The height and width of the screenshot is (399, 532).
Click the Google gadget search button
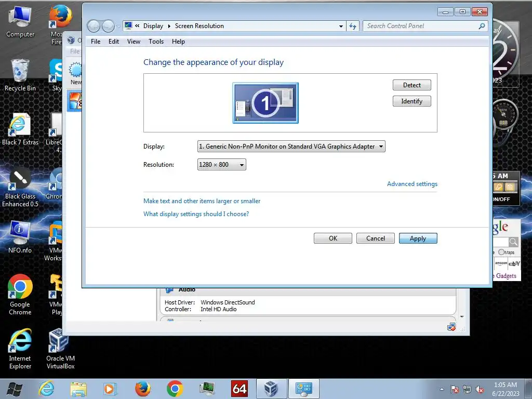pyautogui.click(x=513, y=242)
